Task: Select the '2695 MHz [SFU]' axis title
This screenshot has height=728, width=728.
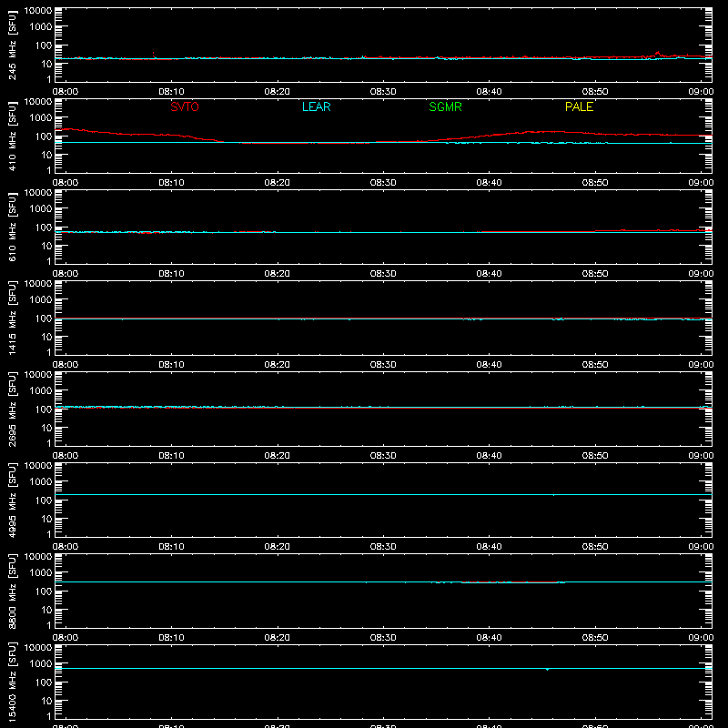Action: 13,409
